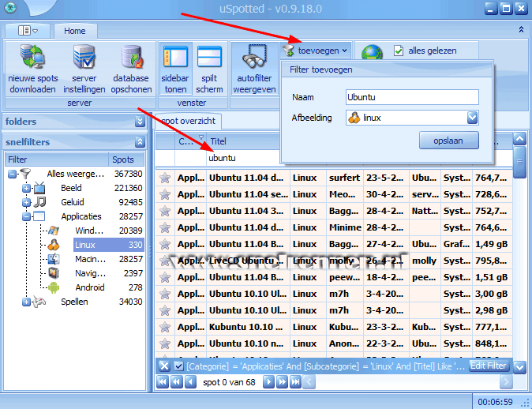Download new spots via nieuwe spots downloaden
Screen dimensions: 532x409
32,69
